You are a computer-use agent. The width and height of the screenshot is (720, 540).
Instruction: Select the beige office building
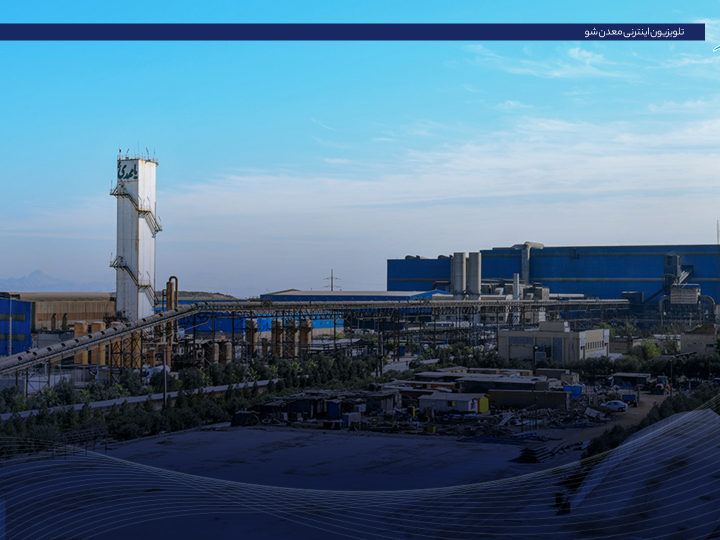point(553,344)
